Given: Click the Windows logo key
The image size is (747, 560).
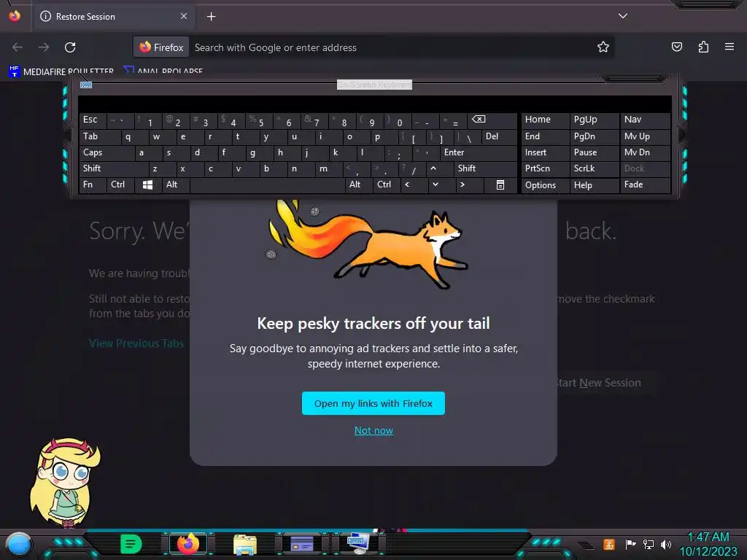Looking at the screenshot, I should click(x=147, y=184).
